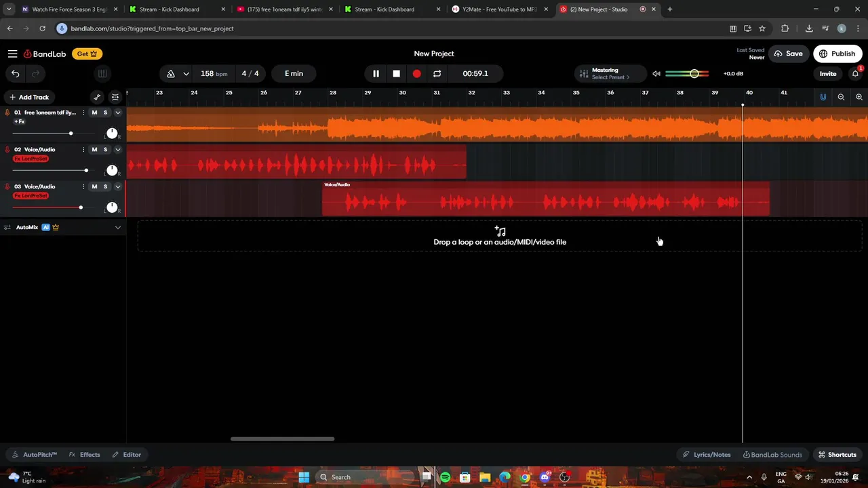
Task: Solo track 02 Voice/Audio
Action: click(105, 149)
